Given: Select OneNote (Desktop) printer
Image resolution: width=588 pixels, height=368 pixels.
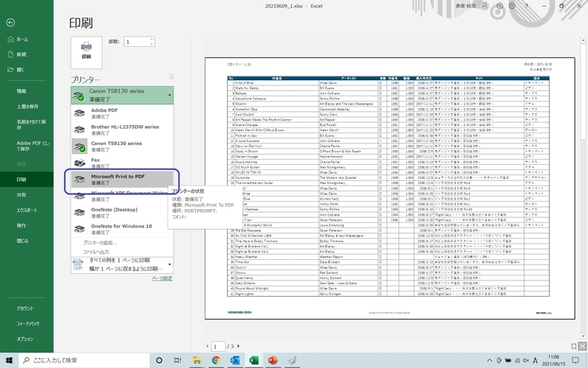Looking at the screenshot, I should tap(122, 213).
